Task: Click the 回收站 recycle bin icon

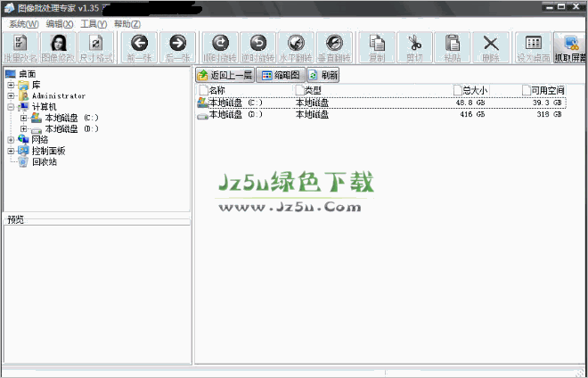Action: pos(23,162)
